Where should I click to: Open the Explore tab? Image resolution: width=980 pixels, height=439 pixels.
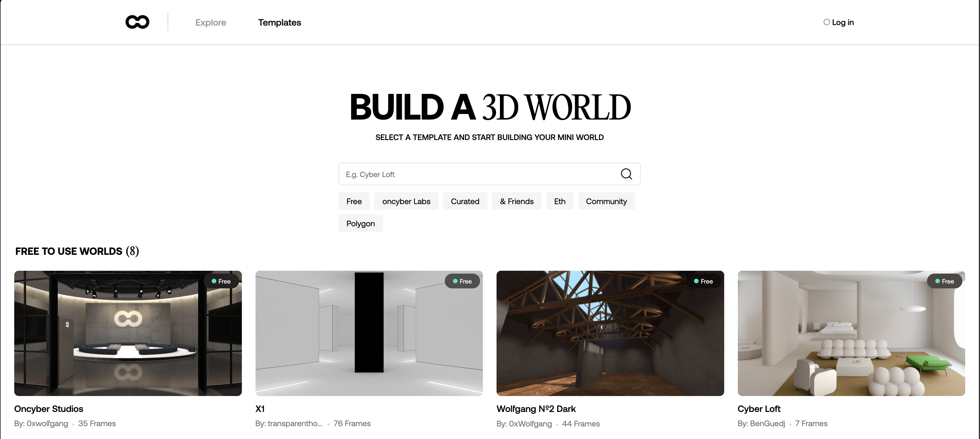click(x=210, y=22)
